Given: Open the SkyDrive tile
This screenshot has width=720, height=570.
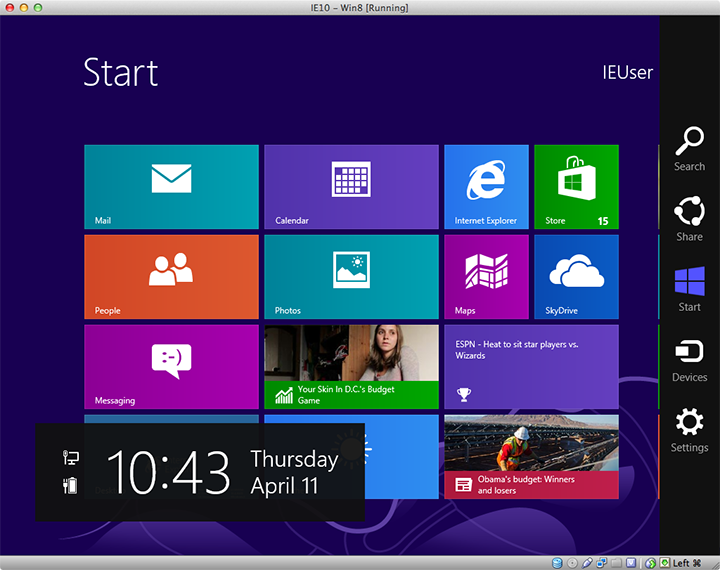Looking at the screenshot, I should [x=576, y=277].
